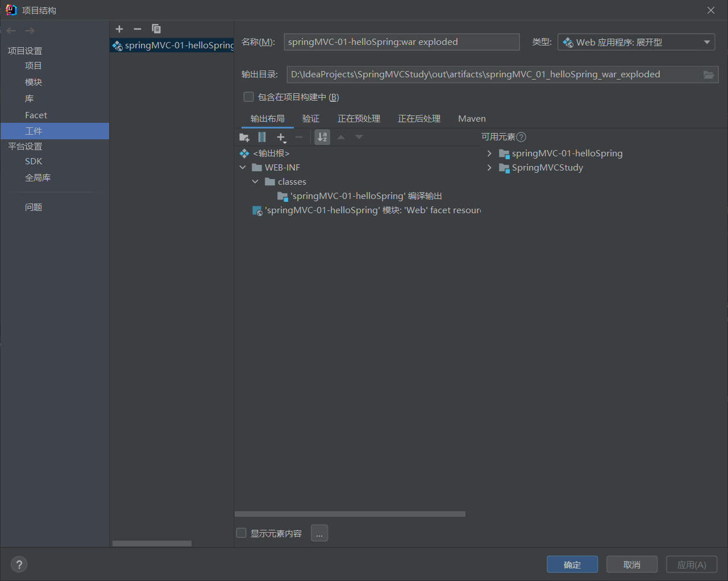The height and width of the screenshot is (581, 728).
Task: Collapse the WEB-INF tree node
Action: (243, 168)
